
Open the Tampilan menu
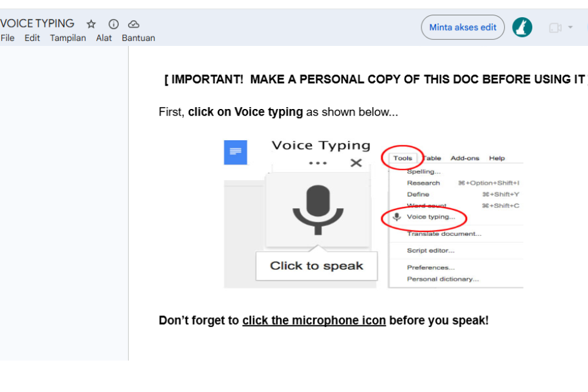click(68, 38)
